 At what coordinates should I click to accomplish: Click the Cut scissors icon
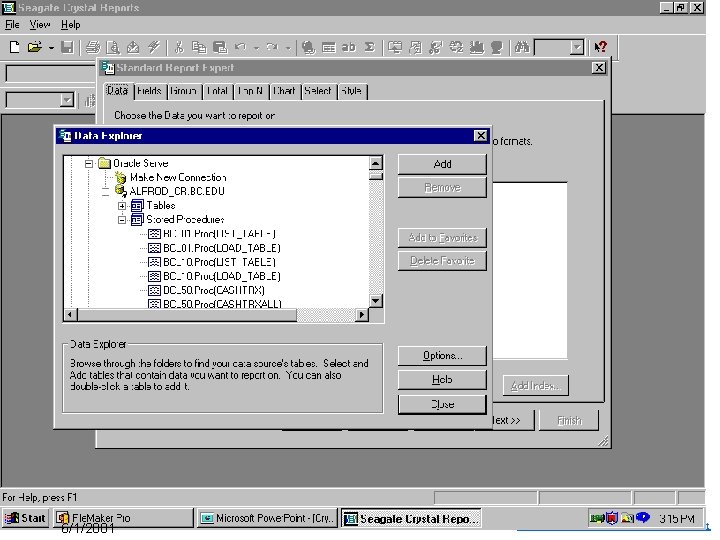(179, 47)
